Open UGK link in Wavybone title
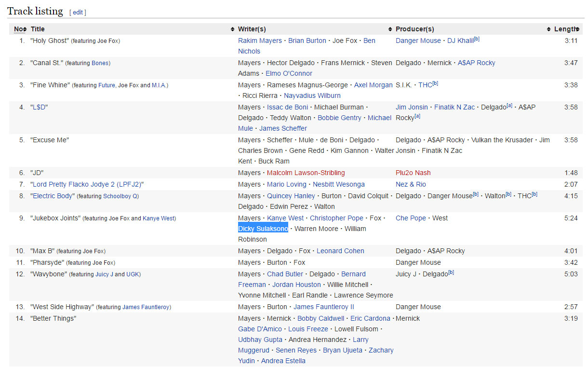This screenshot has width=588, height=367. click(x=133, y=274)
